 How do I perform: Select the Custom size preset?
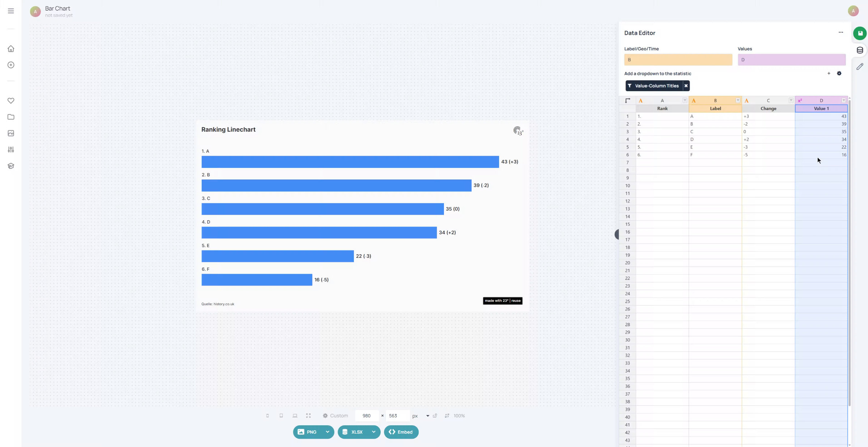coord(335,416)
